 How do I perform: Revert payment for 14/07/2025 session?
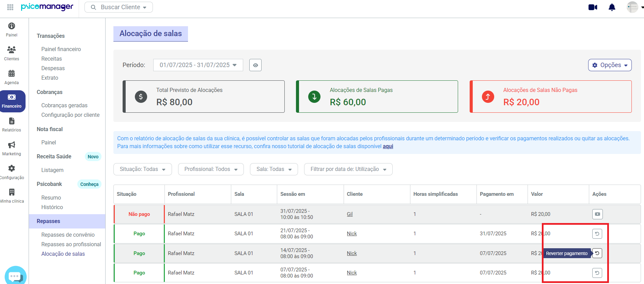tap(597, 253)
